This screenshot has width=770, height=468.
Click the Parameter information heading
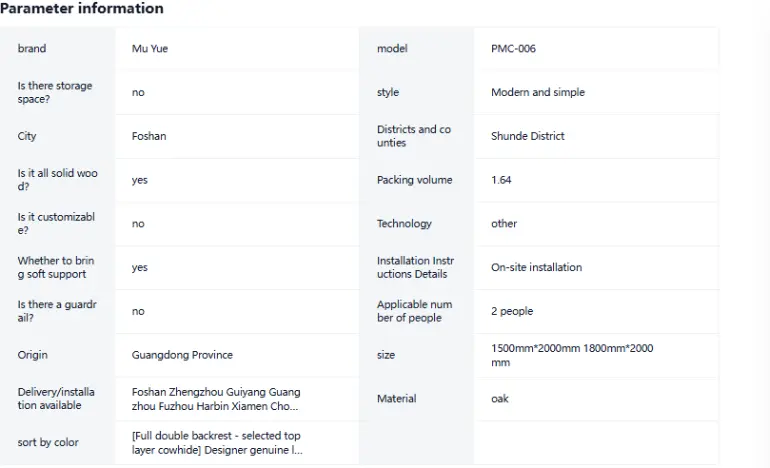[x=82, y=8]
